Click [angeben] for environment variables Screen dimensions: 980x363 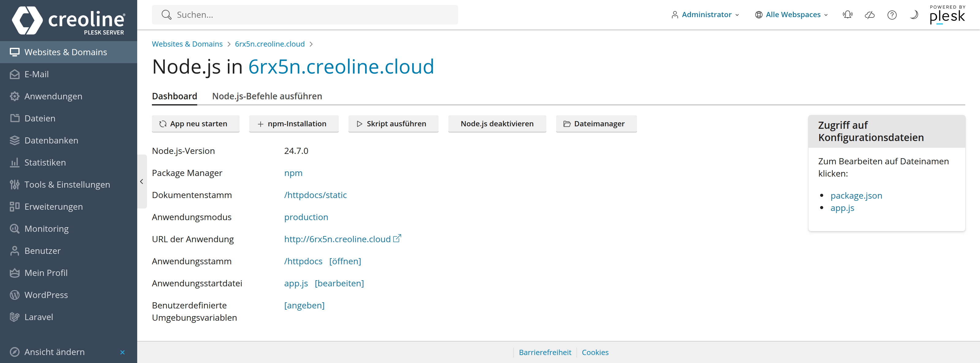304,305
